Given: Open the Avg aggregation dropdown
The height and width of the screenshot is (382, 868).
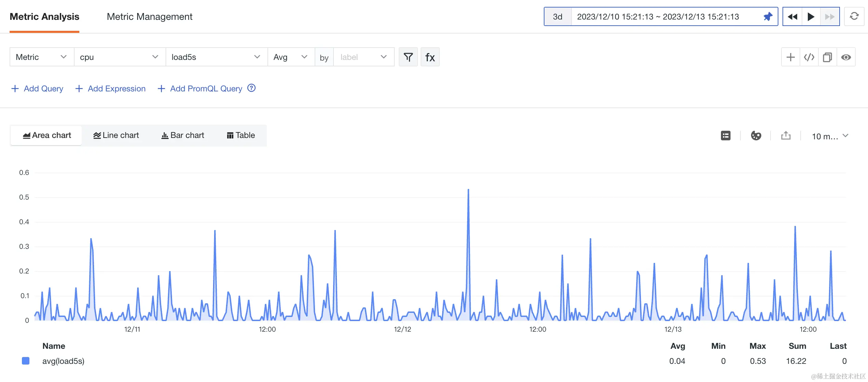Looking at the screenshot, I should [x=290, y=57].
